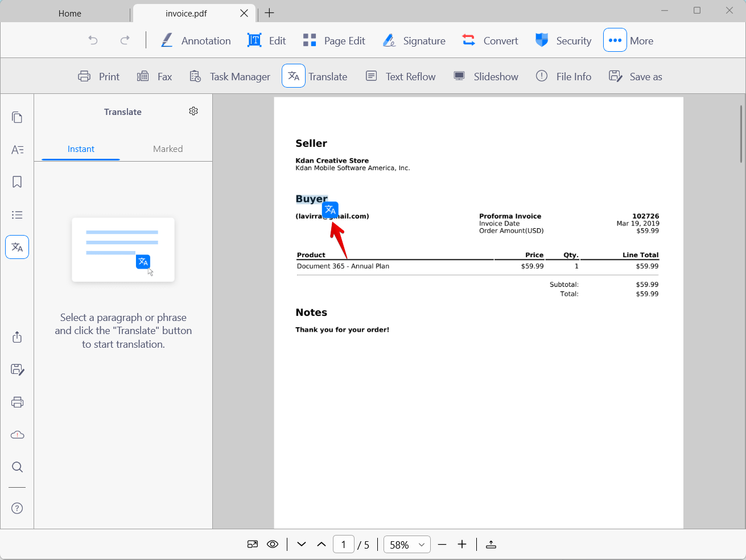This screenshot has height=560, width=746.
Task: Click the Kdan Creative Store text
Action: (332, 160)
